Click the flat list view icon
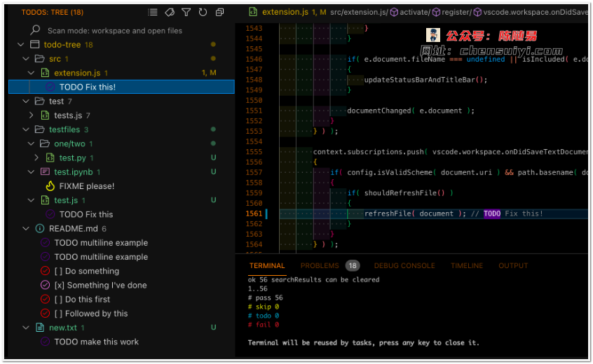The image size is (593, 364). pyautogui.click(x=153, y=13)
